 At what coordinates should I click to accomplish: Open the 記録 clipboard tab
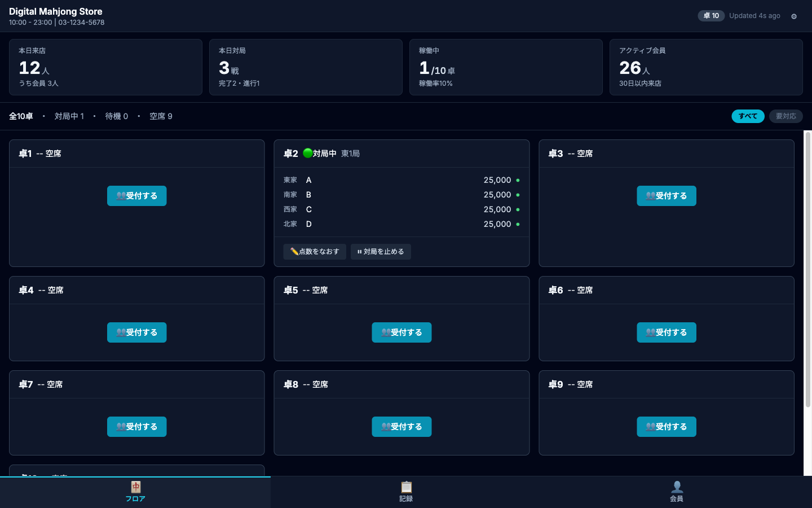[406, 492]
